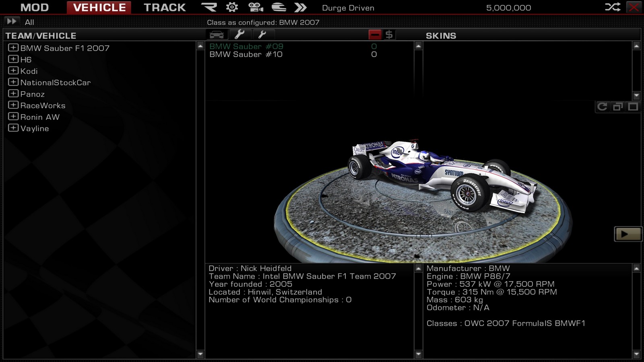Open the driver helmet profile icon
Viewport: 644px width, 362px height.
(279, 7)
